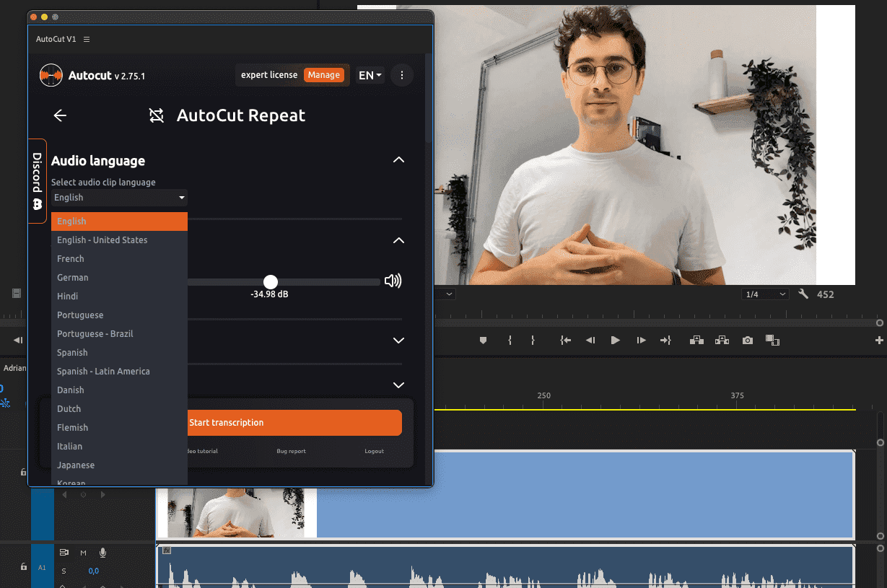Screen dimensions: 887x588
Task: Select Spanish - Latin America option
Action: point(119,372)
